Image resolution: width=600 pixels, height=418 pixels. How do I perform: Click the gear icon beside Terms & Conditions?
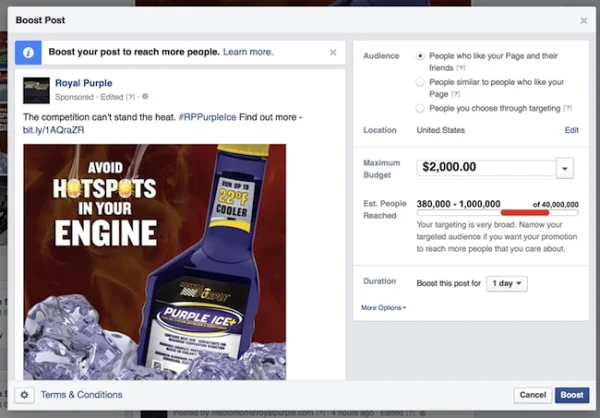click(24, 395)
